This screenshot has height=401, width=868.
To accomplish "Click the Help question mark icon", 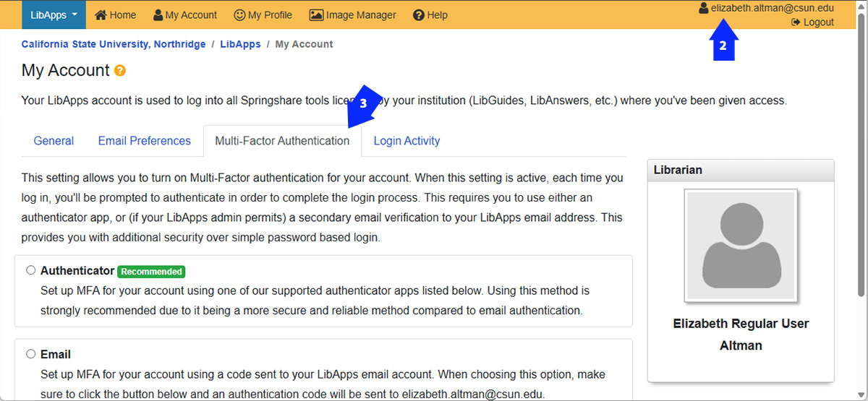I will pos(418,15).
